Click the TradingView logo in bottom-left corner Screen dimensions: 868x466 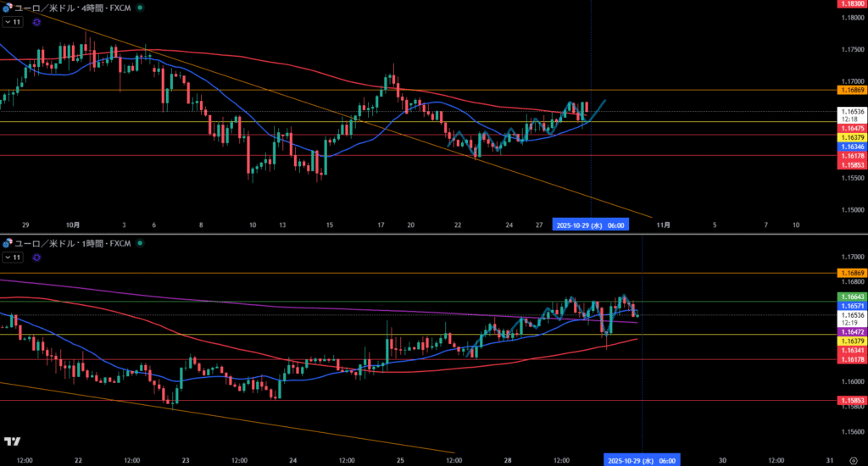click(12, 441)
